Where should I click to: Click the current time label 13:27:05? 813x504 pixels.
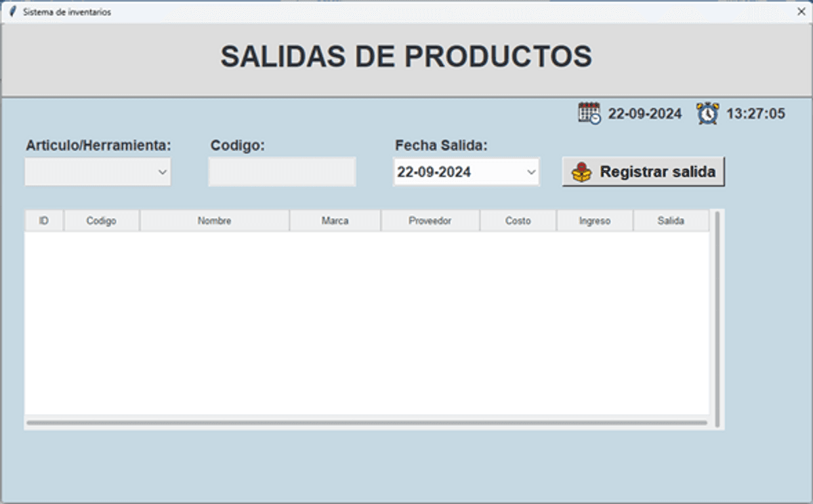pyautogui.click(x=755, y=114)
